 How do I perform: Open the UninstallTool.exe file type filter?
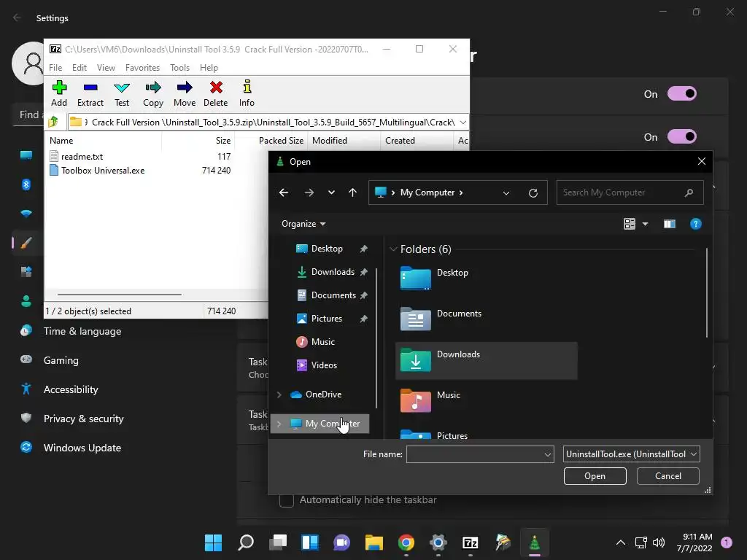click(631, 454)
